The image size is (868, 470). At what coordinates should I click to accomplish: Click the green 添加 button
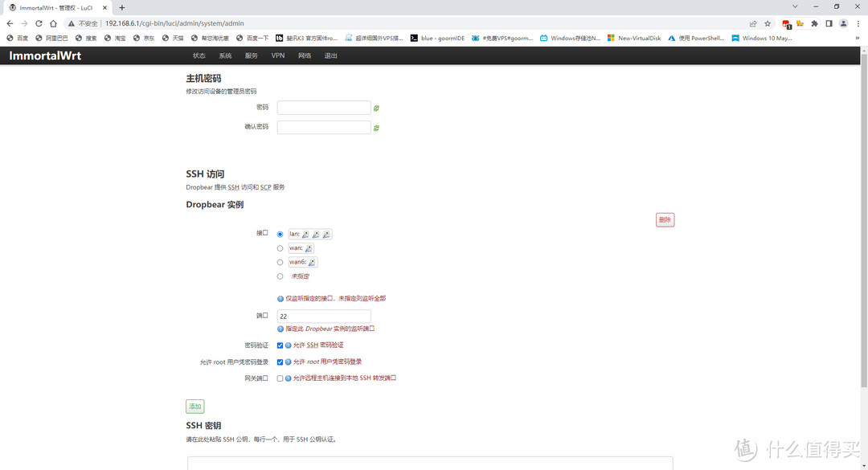click(x=194, y=407)
